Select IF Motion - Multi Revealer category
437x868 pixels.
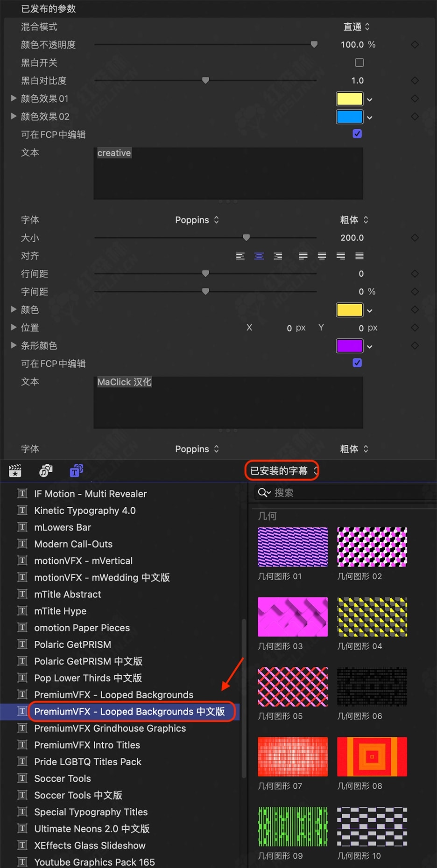[90, 493]
